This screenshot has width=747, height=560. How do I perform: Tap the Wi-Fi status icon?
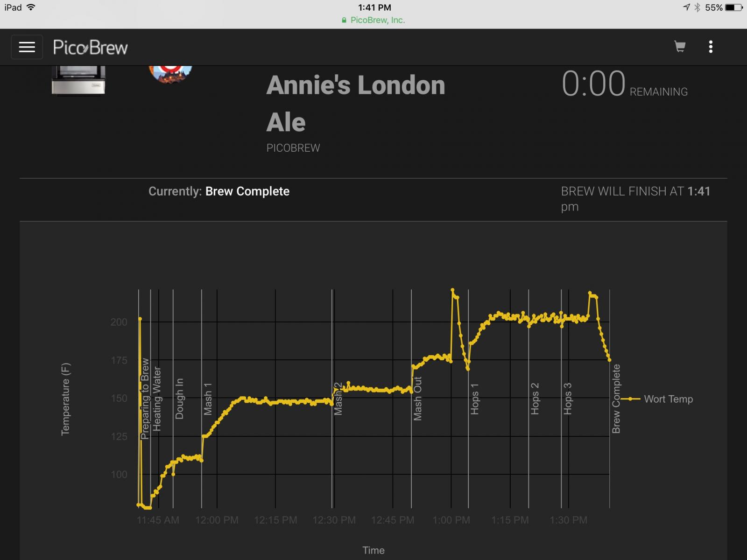click(x=31, y=7)
